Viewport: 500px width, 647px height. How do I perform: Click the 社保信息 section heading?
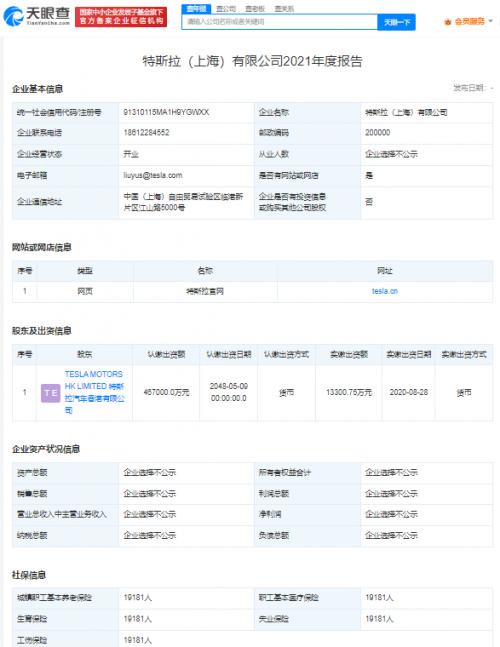point(29,575)
